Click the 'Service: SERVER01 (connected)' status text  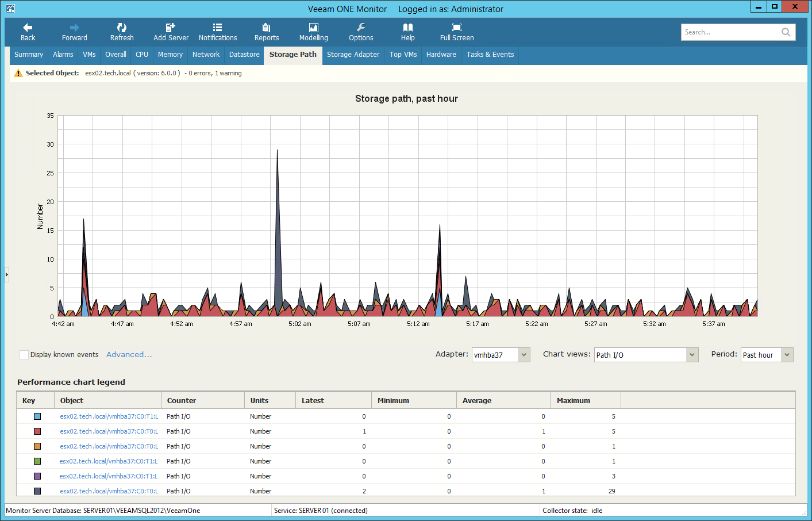point(321,511)
